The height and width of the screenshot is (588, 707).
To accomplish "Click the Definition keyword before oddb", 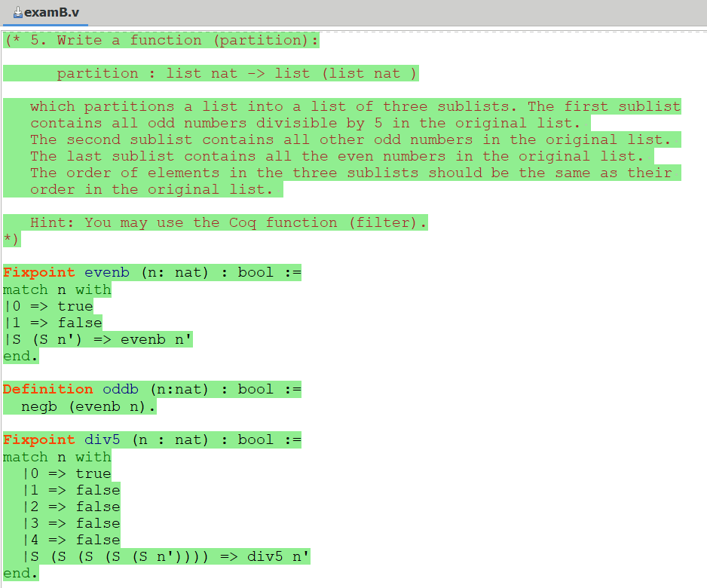I will [x=47, y=389].
